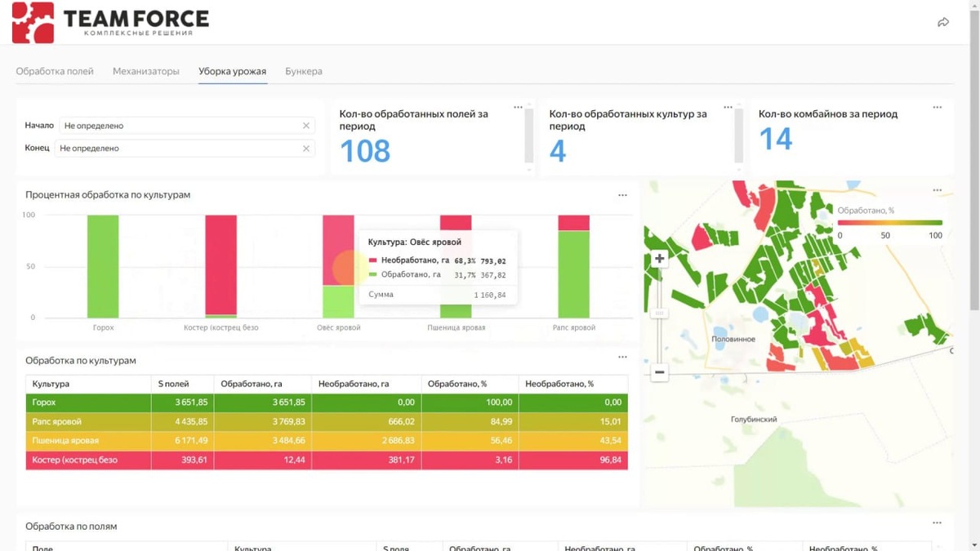The height and width of the screenshot is (551, 980).
Task: Zoom in on the map with plus button
Action: click(659, 259)
